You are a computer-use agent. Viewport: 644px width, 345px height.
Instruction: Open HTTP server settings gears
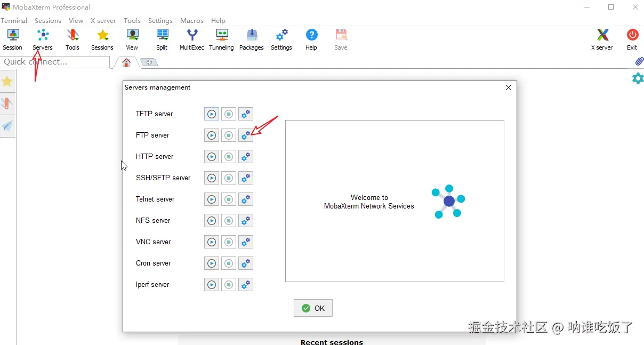coord(246,157)
